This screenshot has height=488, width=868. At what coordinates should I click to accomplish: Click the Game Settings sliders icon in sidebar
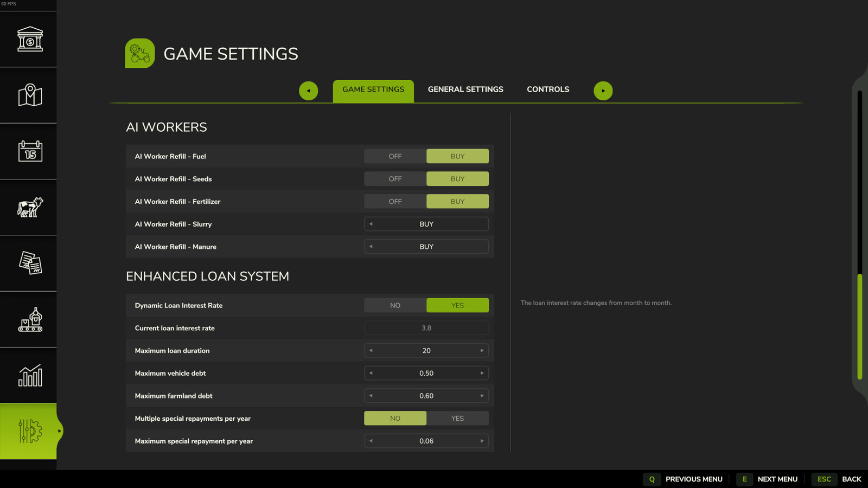pos(29,430)
